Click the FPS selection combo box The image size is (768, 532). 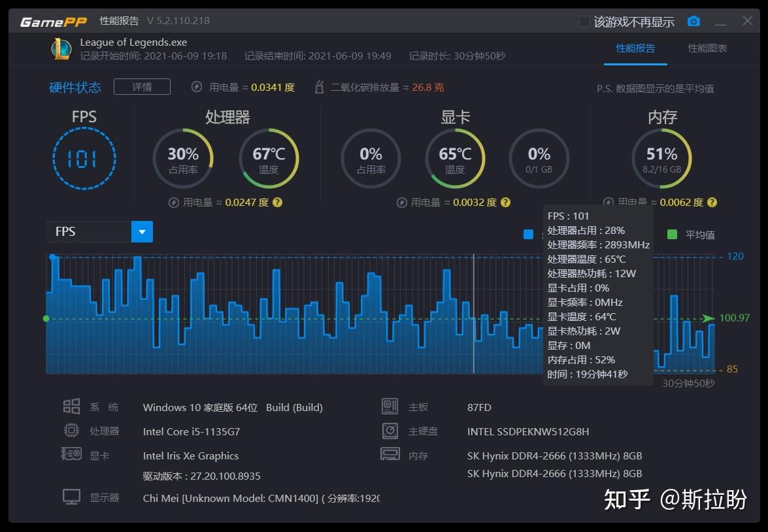point(99,232)
